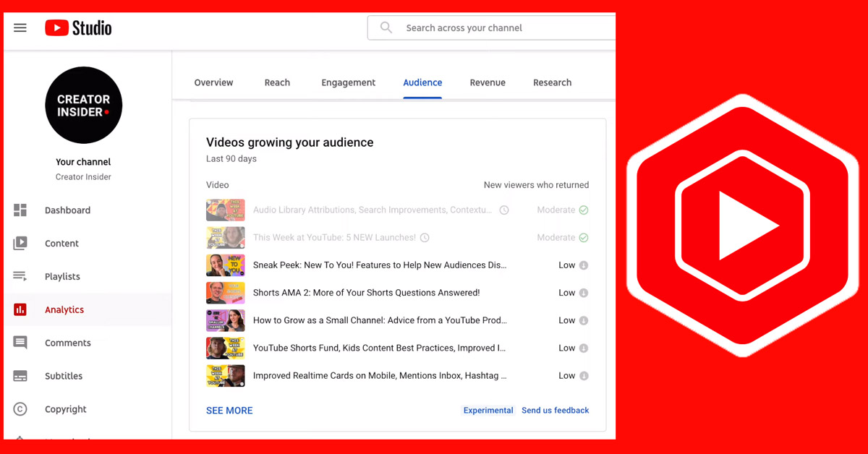Click info icon in Sneak Peek row
Viewport: 868px width, 454px height.
584,265
